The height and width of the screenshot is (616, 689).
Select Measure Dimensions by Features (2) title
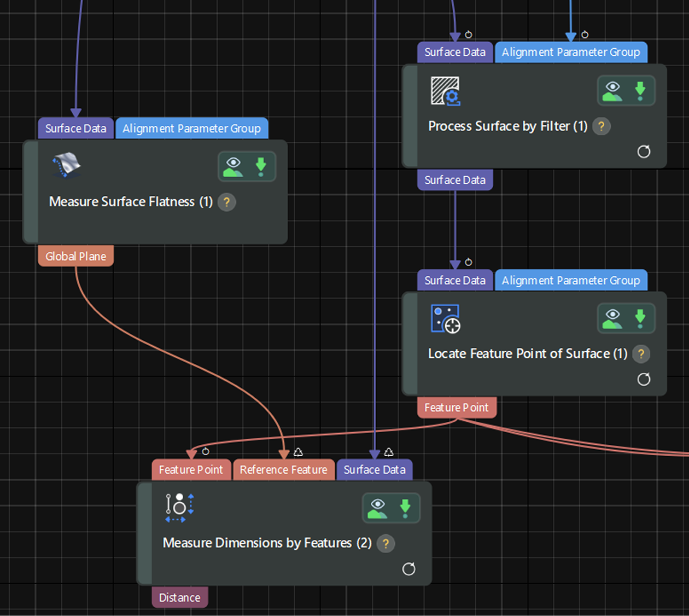pyautogui.click(x=267, y=543)
